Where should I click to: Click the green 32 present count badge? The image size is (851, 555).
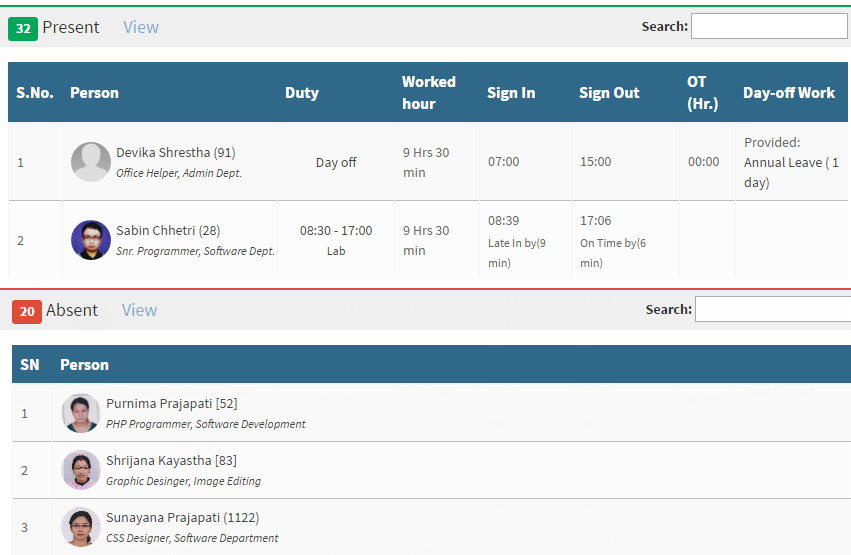click(23, 28)
